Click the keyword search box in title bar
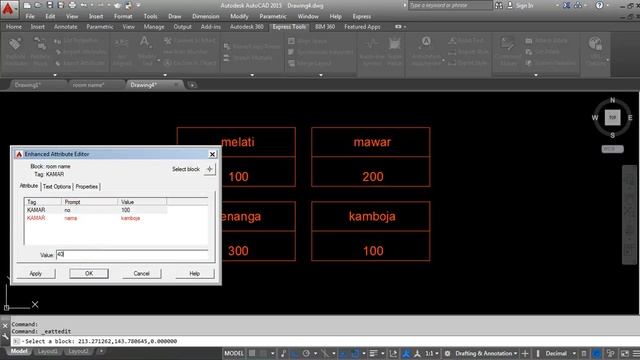This screenshot has height=360, width=640. (x=450, y=5)
